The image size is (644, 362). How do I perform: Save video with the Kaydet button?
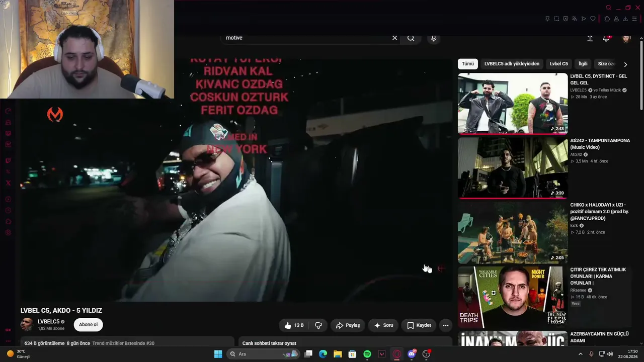tap(419, 325)
